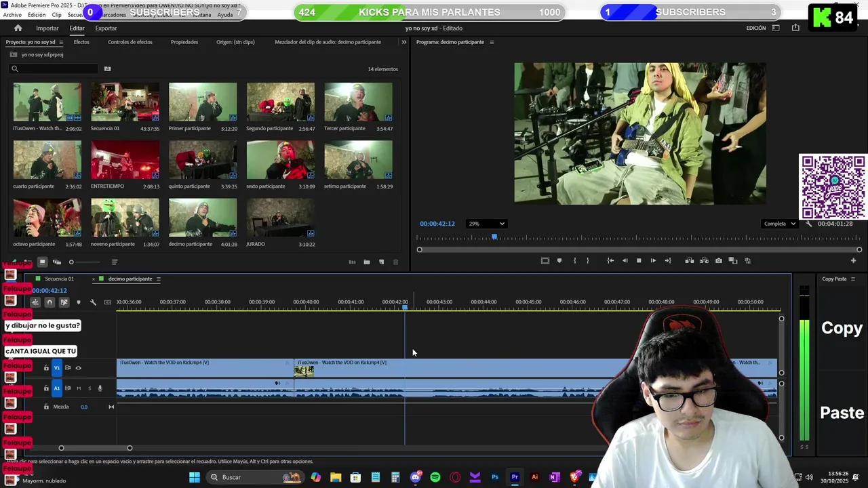Open the 29% zoom level dropdown
The width and height of the screenshot is (868, 488).
[486, 224]
